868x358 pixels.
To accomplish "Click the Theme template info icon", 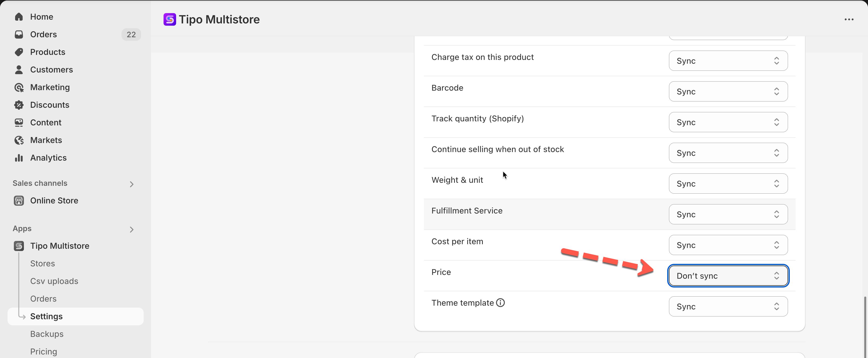I will [x=501, y=303].
